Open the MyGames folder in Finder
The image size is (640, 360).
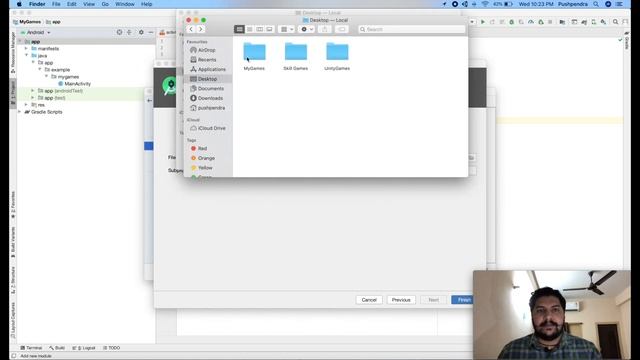click(254, 52)
